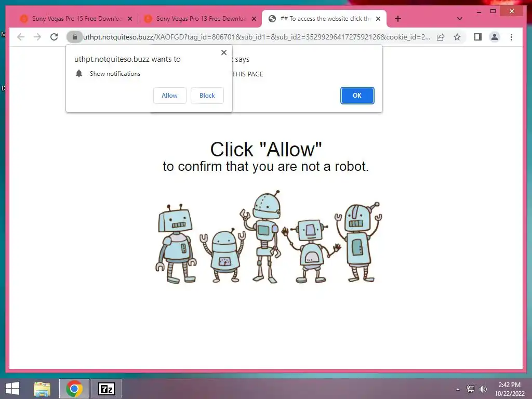Screen dimensions: 532x399
Task: Open the Windows Start menu
Action: click(x=12, y=389)
